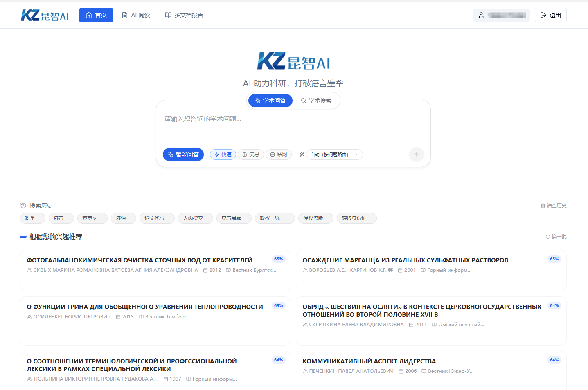Open paper ФОТОГАЛЬВАНОХИМИЧЕСКАЯ ОЧИСТКА СТОЧНЫХ ВОД
This screenshot has width=588, height=390.
pyautogui.click(x=140, y=260)
